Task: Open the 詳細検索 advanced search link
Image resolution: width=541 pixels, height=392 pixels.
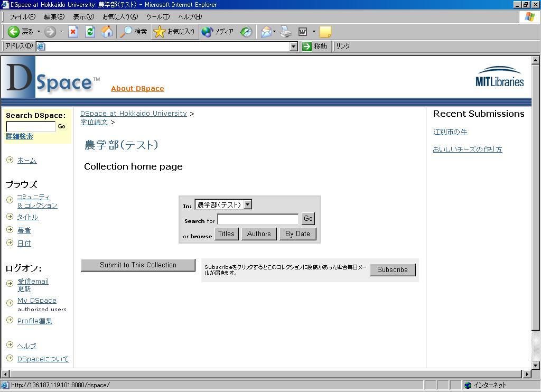Action: click(20, 136)
